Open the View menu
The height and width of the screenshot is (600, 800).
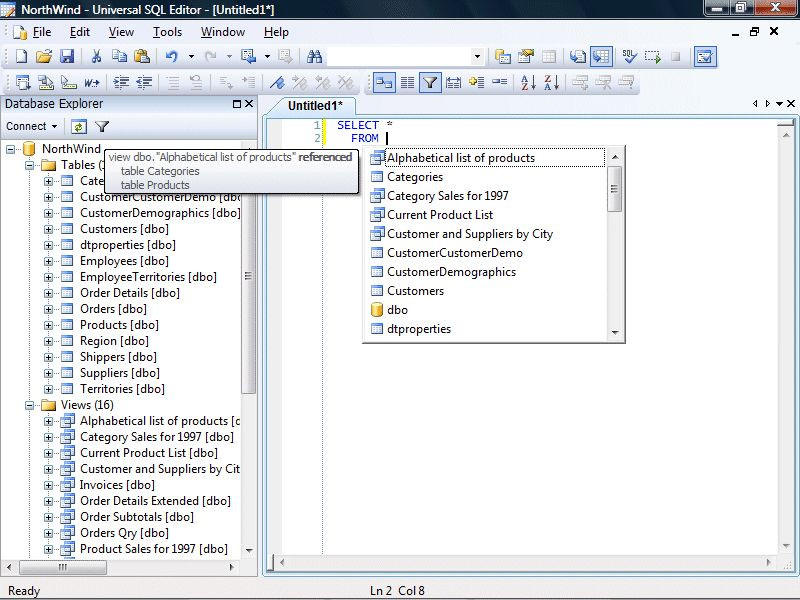[x=121, y=32]
